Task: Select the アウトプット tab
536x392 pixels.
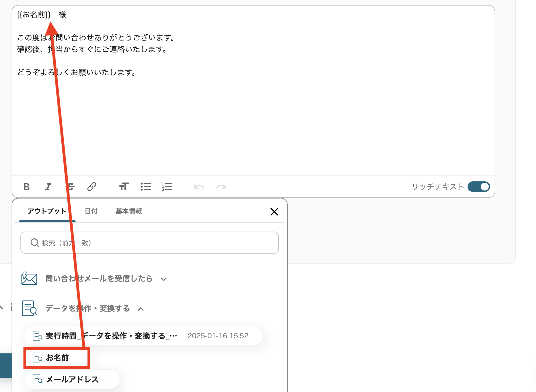Action: pyautogui.click(x=47, y=211)
